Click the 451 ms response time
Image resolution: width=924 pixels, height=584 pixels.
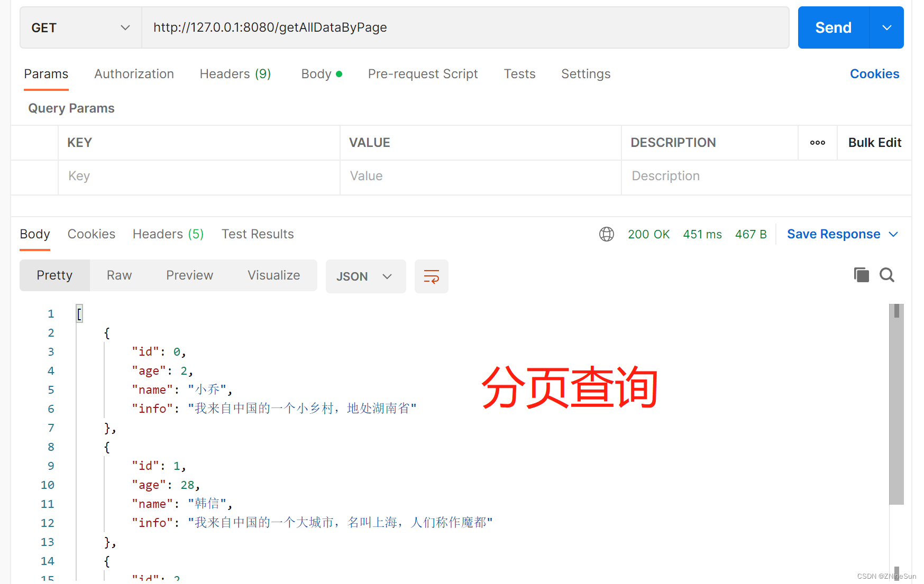702,234
